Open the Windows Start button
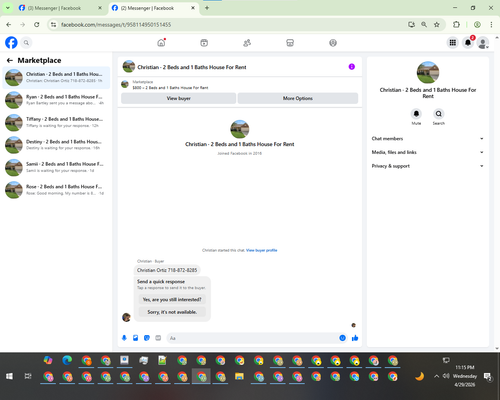Screen dimensions: 500x400 point(9,376)
